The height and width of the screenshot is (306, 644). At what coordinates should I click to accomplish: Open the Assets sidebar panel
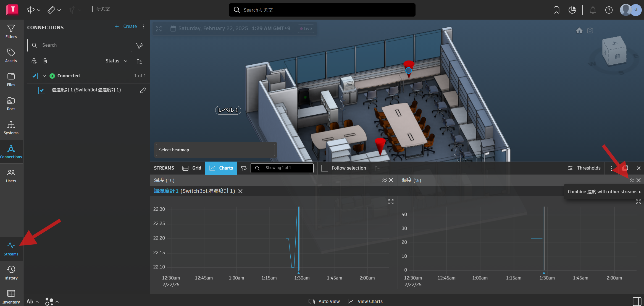tap(11, 56)
